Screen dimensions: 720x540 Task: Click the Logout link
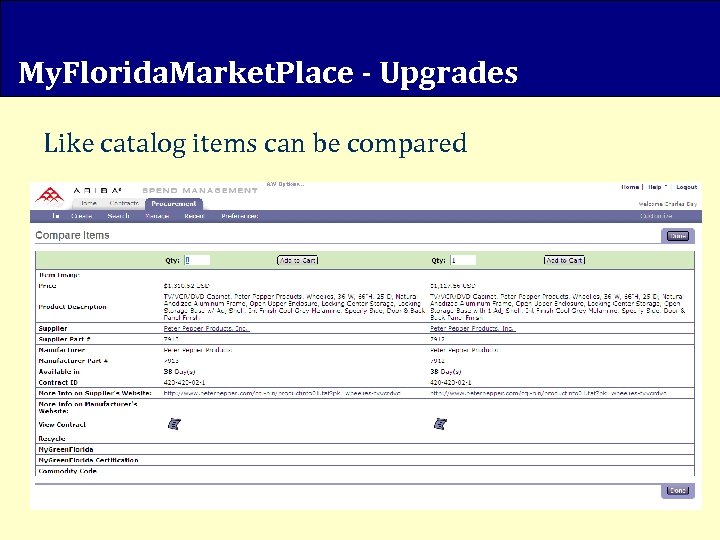tap(686, 187)
